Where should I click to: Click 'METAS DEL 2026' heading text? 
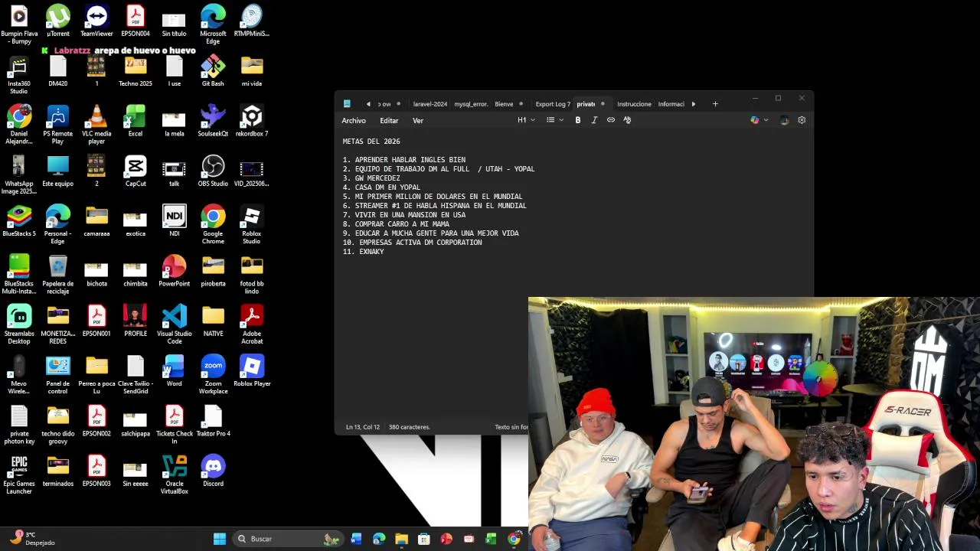tap(371, 142)
